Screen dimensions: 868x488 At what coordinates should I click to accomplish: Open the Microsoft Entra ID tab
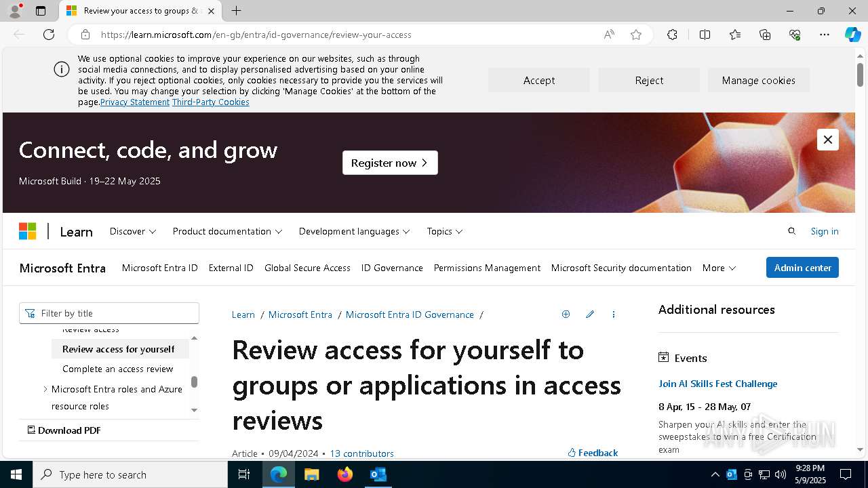pyautogui.click(x=160, y=268)
